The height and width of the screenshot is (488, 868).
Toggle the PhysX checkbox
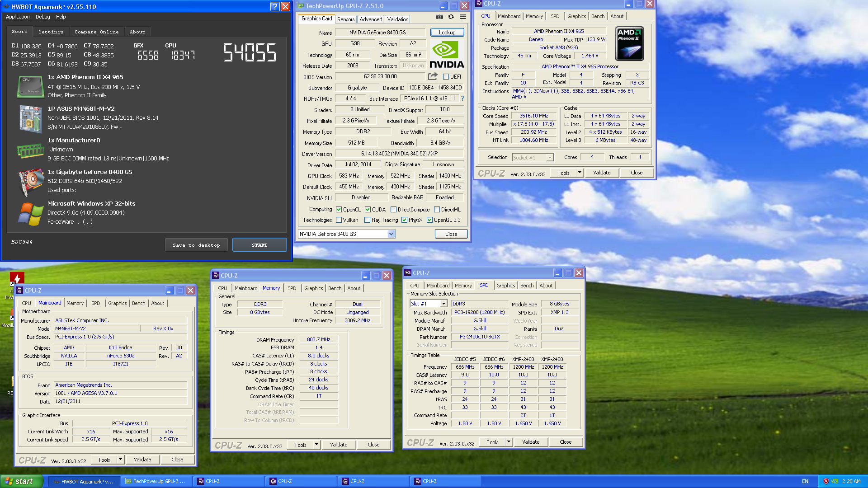point(404,220)
